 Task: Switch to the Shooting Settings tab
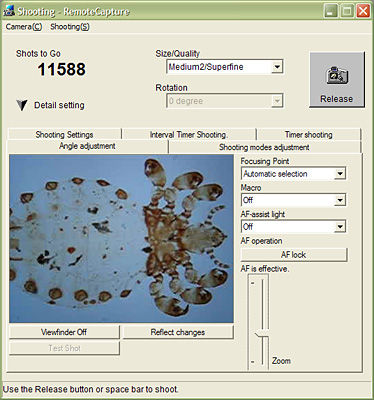click(64, 134)
